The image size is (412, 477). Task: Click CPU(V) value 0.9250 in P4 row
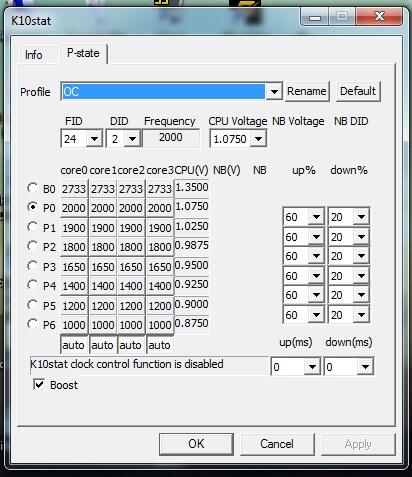(x=192, y=284)
